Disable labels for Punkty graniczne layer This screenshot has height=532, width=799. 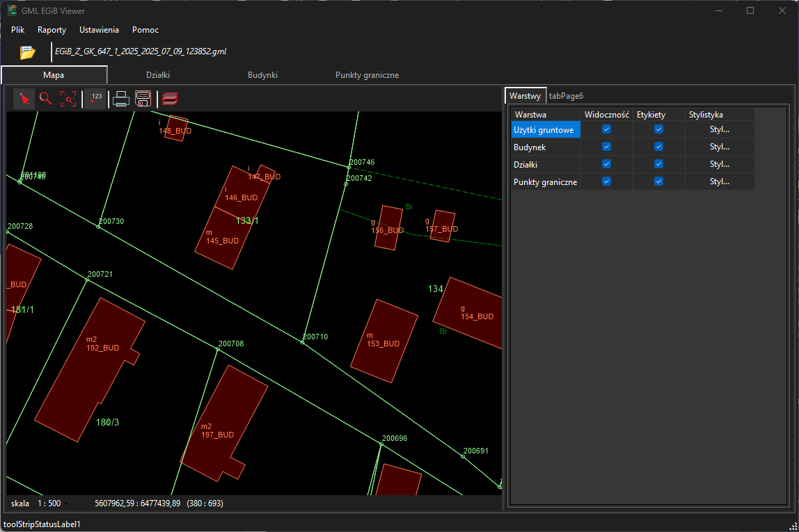coord(658,182)
